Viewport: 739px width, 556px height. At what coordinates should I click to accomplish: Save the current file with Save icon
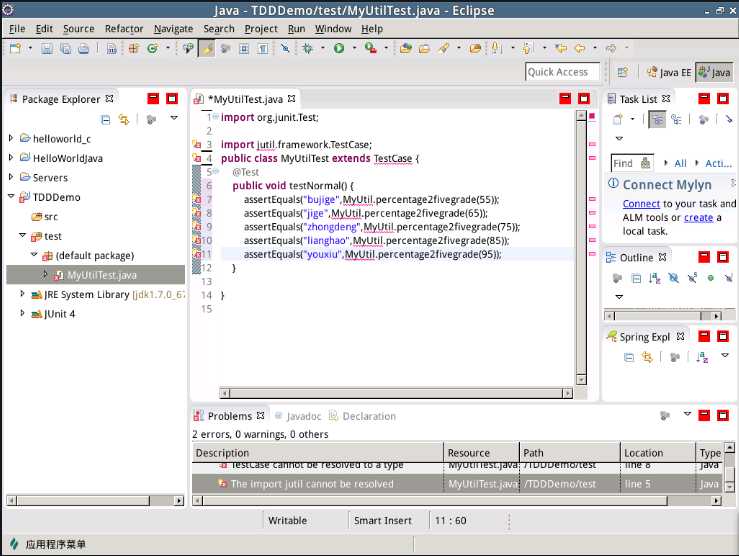(x=47, y=48)
